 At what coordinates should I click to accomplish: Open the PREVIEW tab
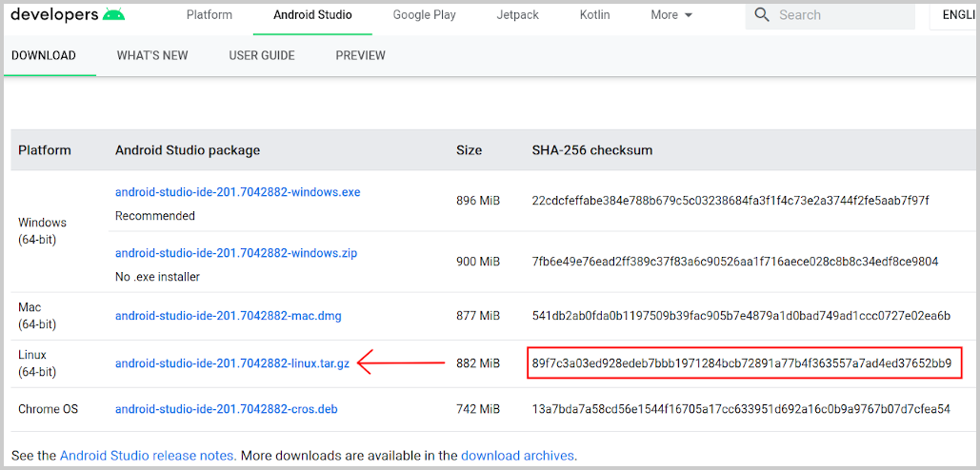coord(361,55)
